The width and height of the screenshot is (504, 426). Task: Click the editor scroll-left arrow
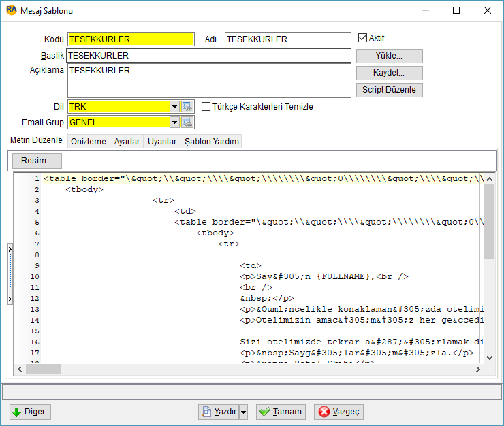[20, 369]
